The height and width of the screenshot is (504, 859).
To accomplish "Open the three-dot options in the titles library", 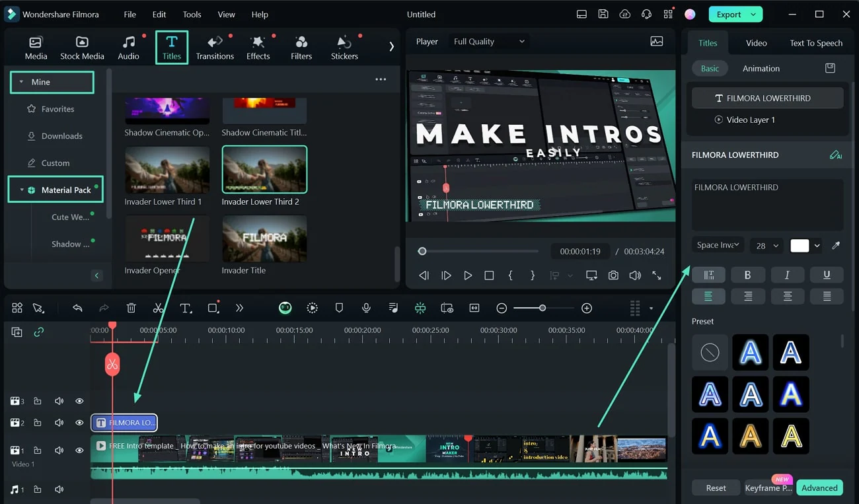I will tap(381, 79).
